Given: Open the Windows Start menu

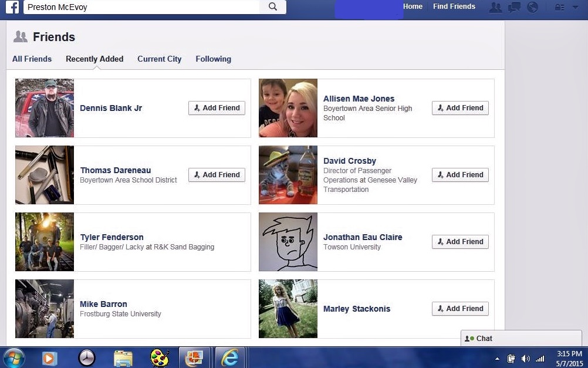Looking at the screenshot, I should point(14,357).
